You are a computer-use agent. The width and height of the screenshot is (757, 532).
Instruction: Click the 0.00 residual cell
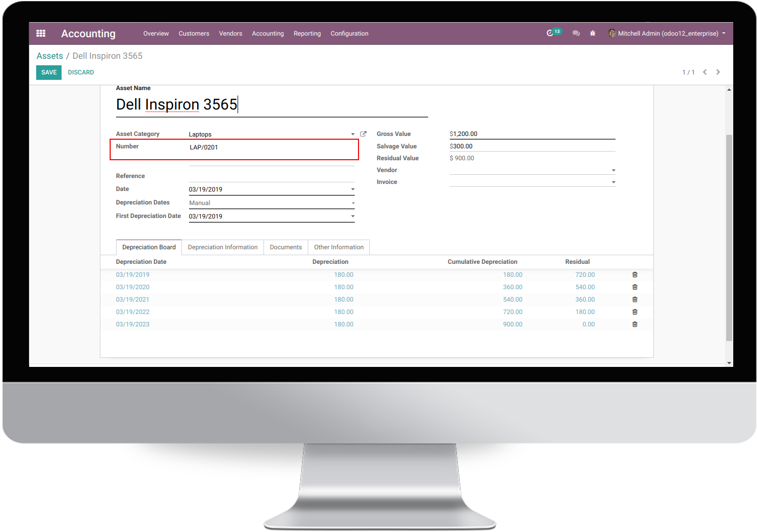[589, 324]
